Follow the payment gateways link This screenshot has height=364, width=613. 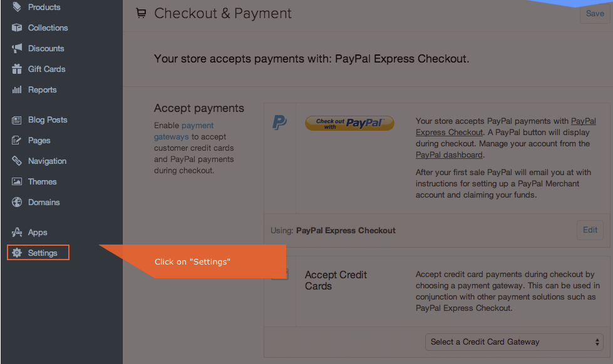coord(184,131)
